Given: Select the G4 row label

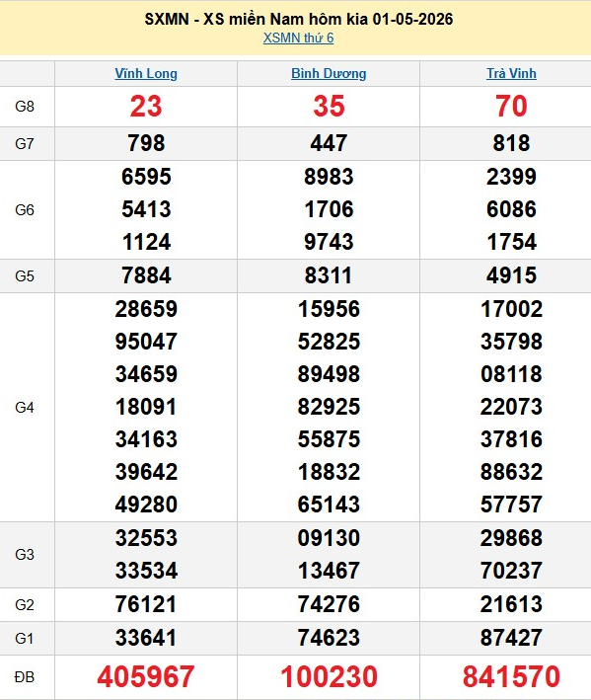Looking at the screenshot, I should pyautogui.click(x=25, y=407).
